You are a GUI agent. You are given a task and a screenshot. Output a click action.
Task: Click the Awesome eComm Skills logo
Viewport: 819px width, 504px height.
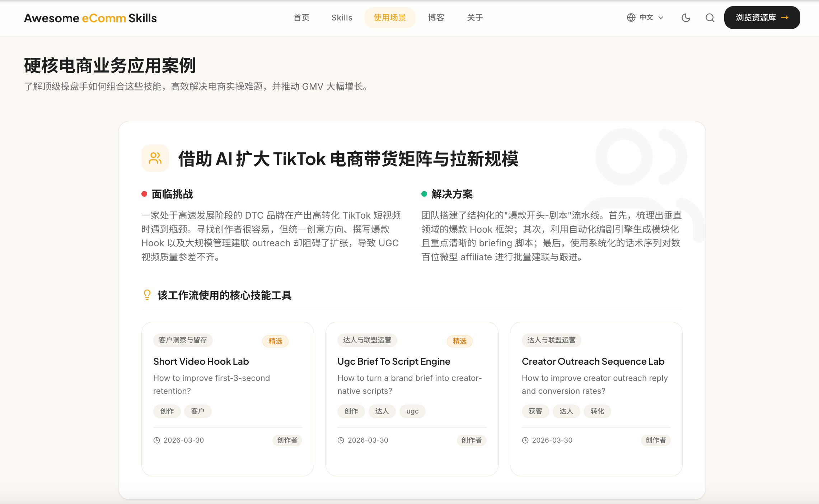(90, 18)
